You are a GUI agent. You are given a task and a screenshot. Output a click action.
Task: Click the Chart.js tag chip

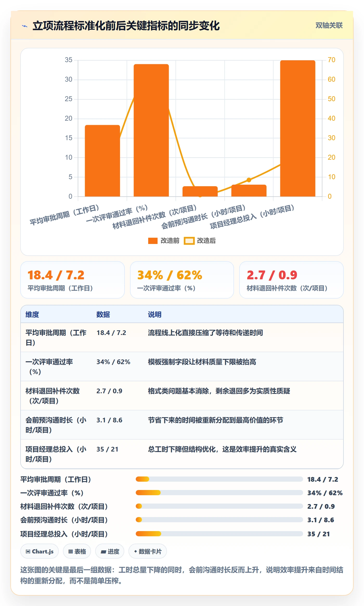click(40, 551)
